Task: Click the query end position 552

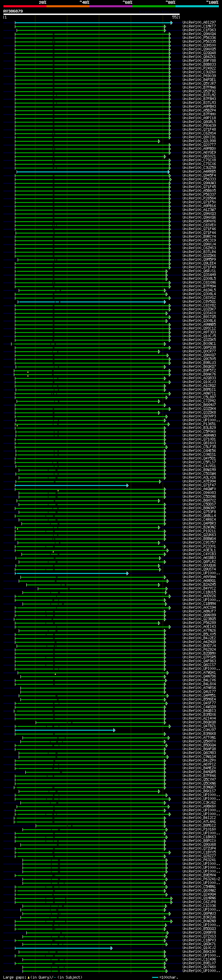Action: click(175, 17)
